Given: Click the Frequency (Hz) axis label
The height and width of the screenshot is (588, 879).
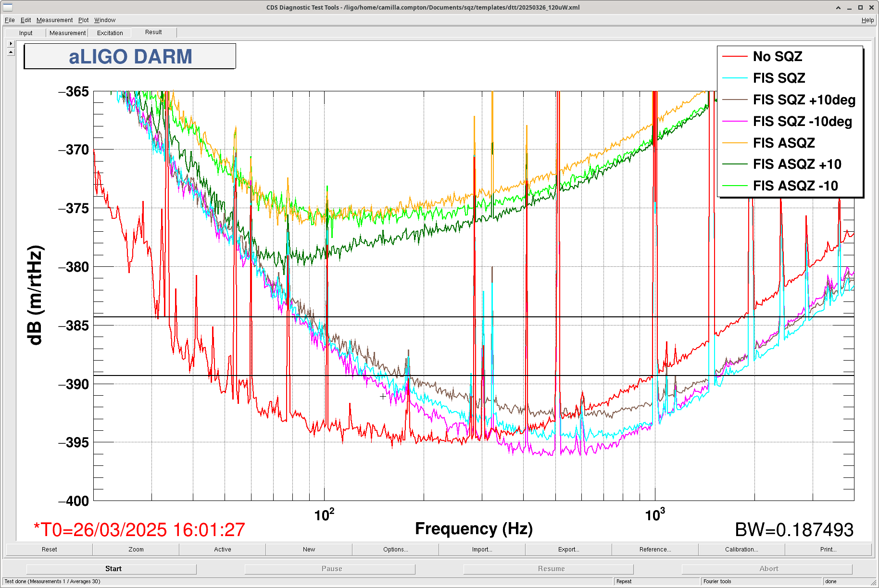Looking at the screenshot, I should click(474, 529).
